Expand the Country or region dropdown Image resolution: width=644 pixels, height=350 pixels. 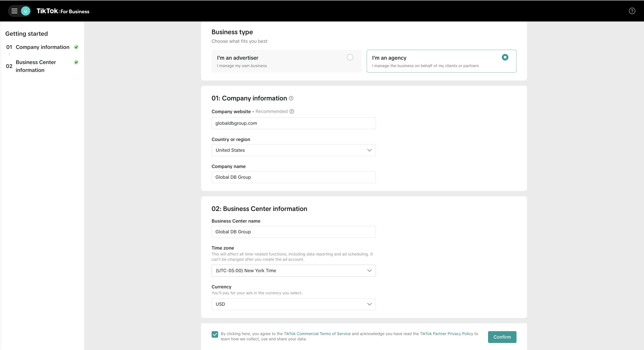[294, 150]
